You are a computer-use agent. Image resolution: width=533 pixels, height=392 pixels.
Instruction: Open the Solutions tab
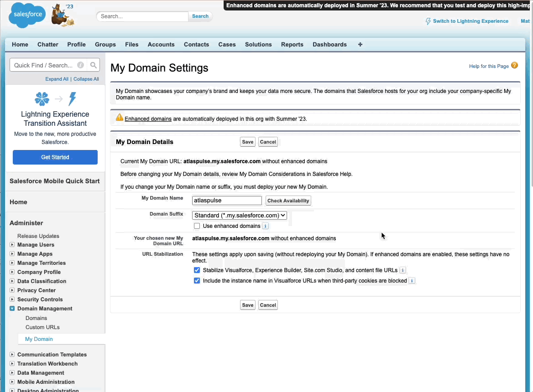coord(258,45)
